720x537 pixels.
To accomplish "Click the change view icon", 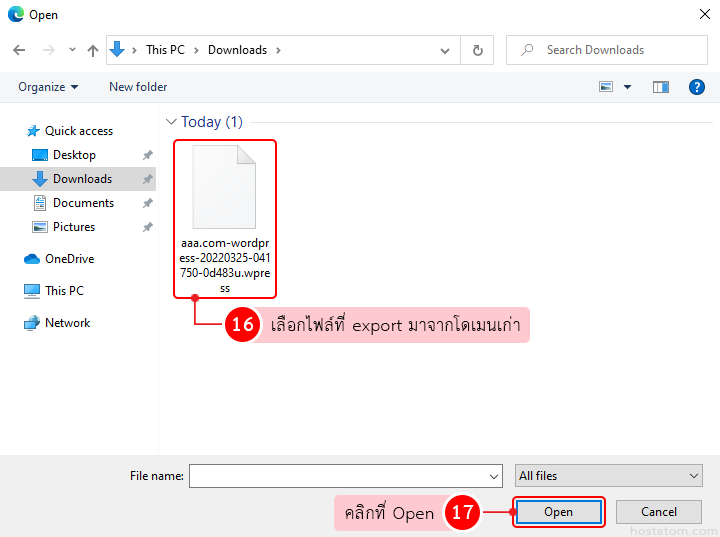I will tap(606, 87).
